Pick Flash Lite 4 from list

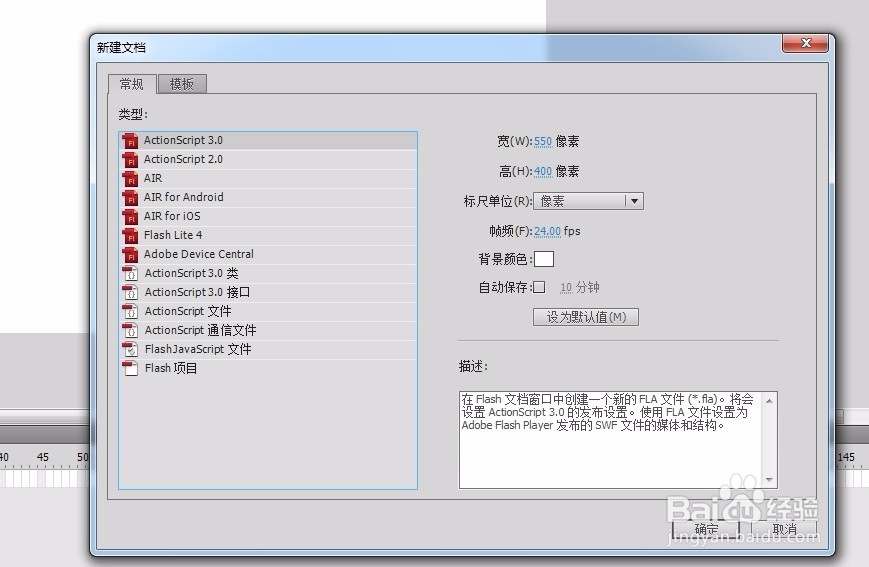point(268,236)
